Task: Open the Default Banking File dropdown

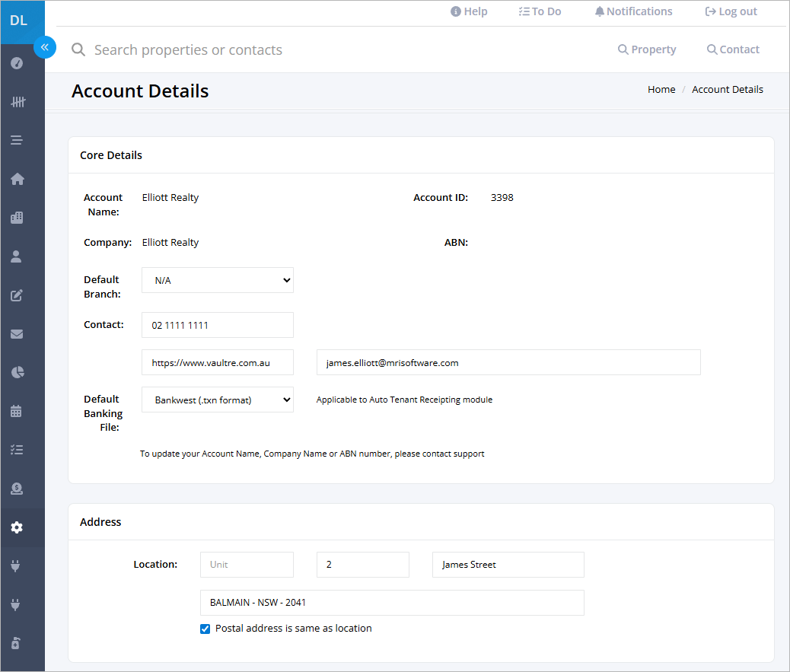Action: (x=218, y=400)
